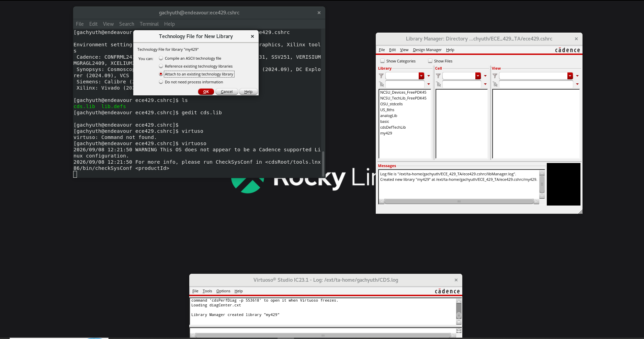
Task: Select my429 library
Action: 386,133
